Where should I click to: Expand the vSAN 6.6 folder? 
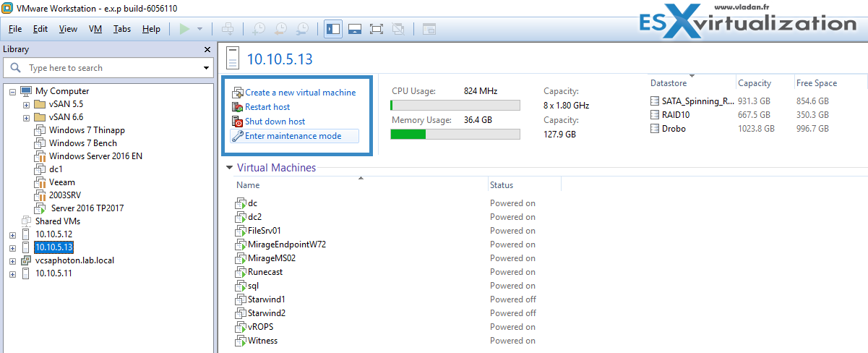click(27, 117)
